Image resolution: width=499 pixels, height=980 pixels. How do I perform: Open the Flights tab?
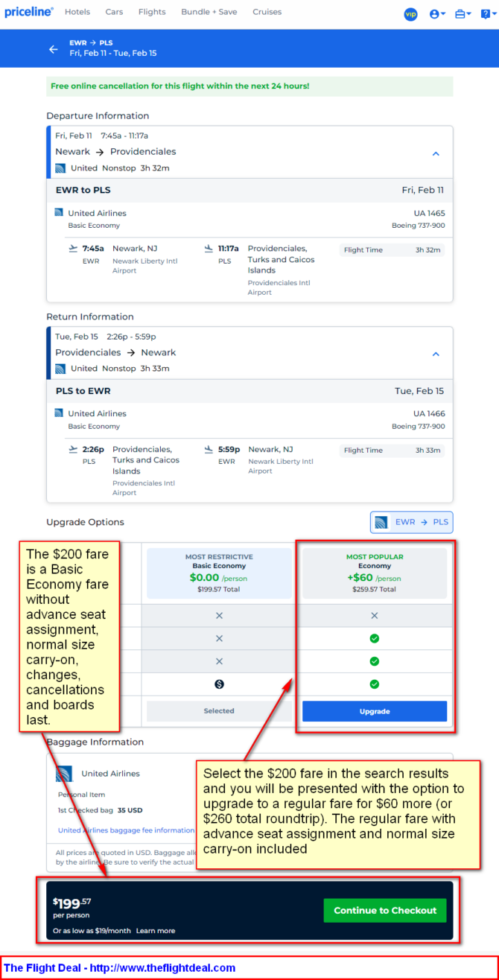point(152,12)
